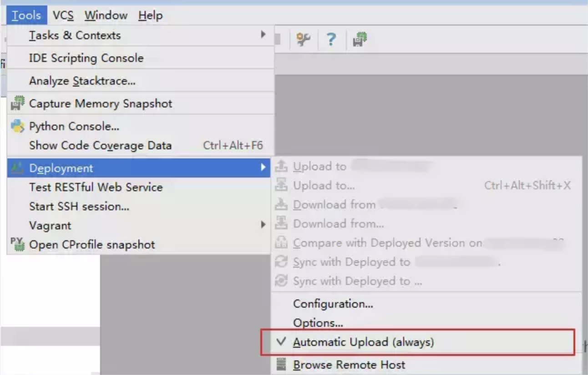
Task: Open deployment Options... dialog
Action: click(x=318, y=323)
